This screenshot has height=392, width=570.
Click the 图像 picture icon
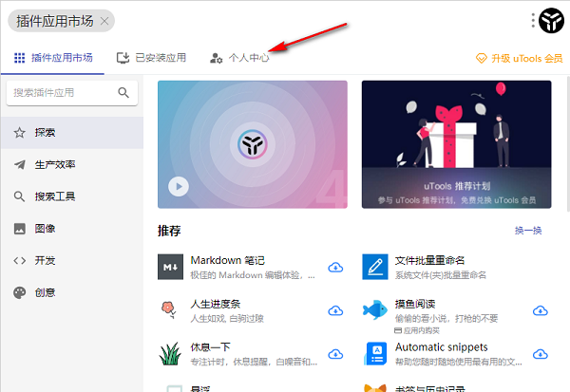20,229
